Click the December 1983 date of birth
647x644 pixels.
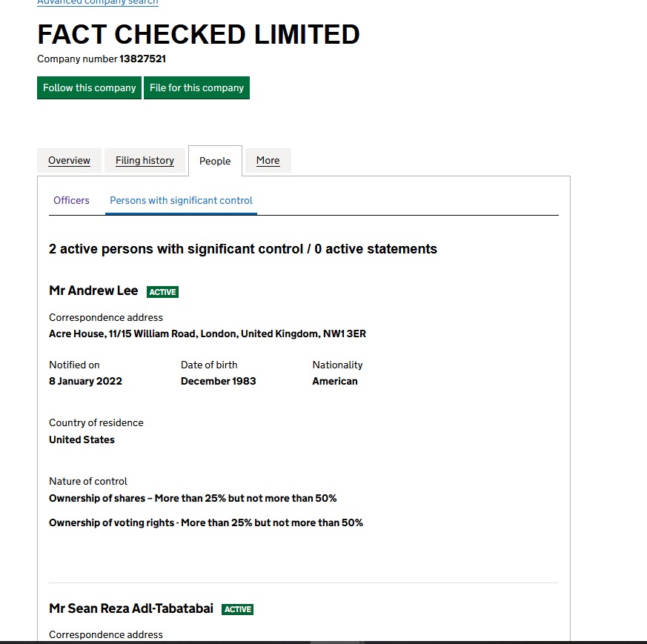218,381
